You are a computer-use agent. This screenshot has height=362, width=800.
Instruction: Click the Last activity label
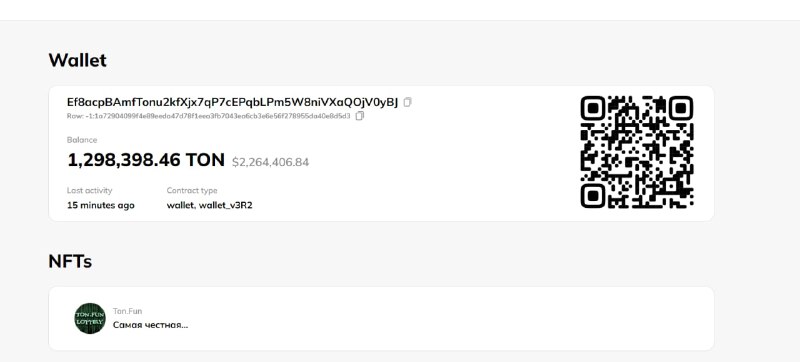(x=89, y=190)
